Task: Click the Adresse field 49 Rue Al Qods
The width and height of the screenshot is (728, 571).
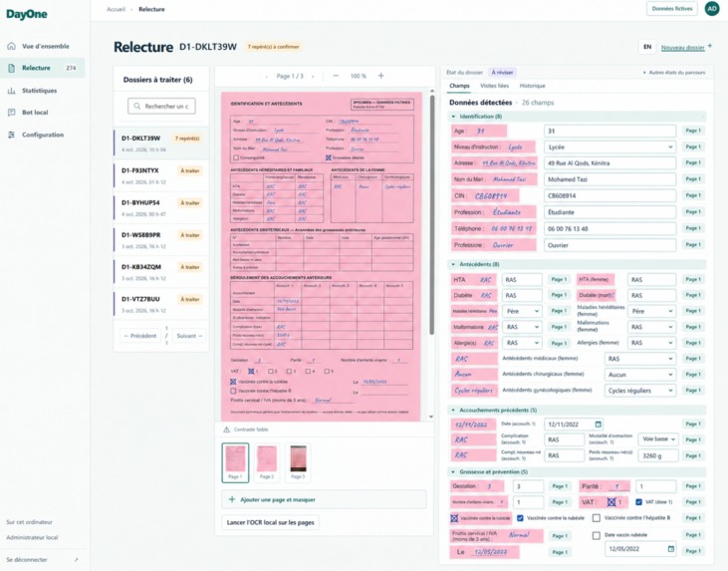Action: click(609, 163)
